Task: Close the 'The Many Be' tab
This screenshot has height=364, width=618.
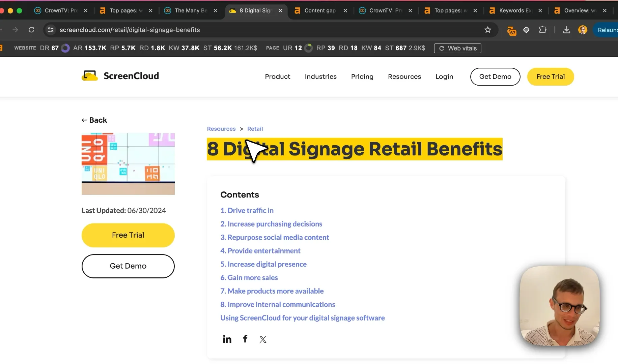Action: pyautogui.click(x=216, y=10)
